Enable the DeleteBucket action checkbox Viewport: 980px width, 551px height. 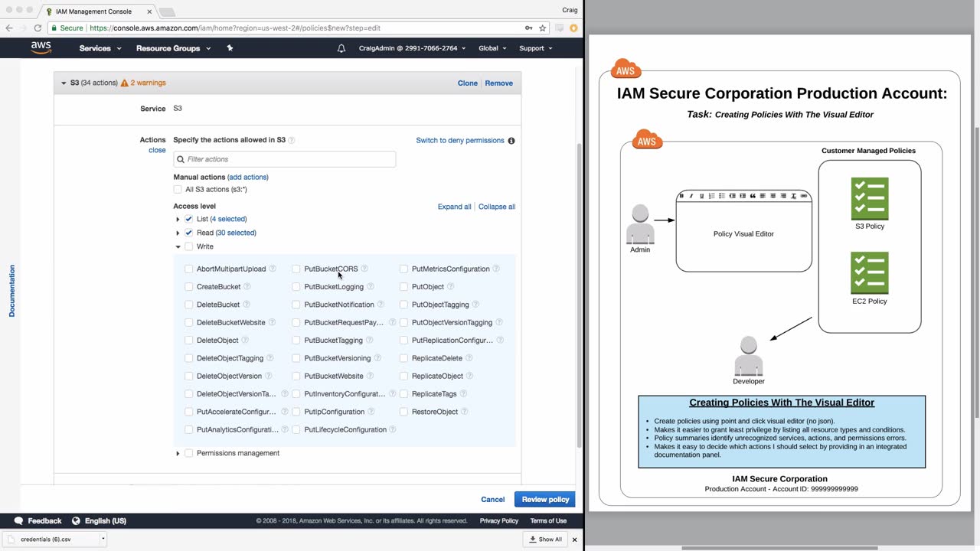point(189,305)
